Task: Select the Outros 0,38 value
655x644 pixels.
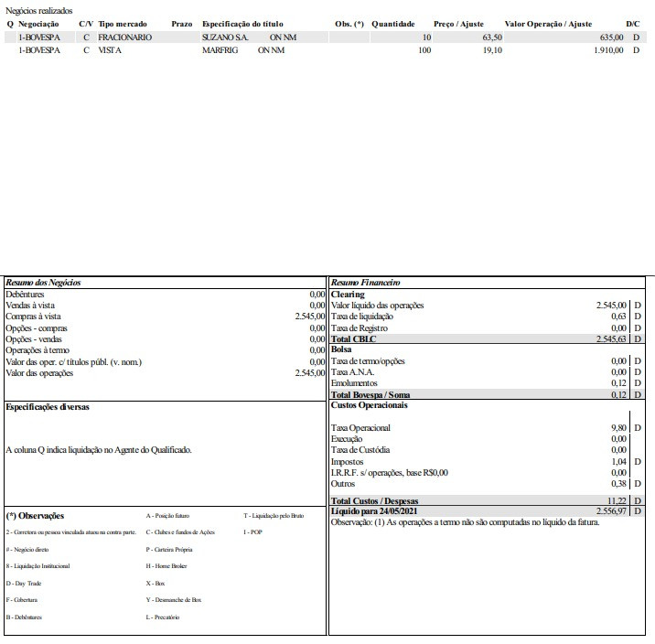Action: point(618,484)
